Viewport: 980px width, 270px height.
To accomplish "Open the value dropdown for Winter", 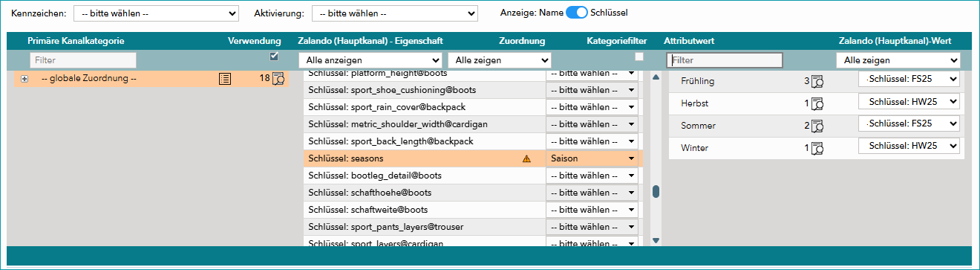I will [x=909, y=146].
